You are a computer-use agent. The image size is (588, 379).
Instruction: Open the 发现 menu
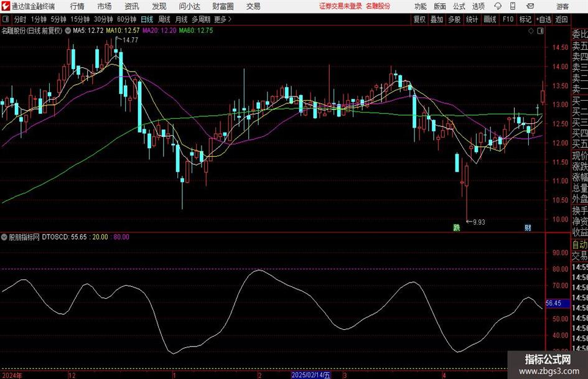(x=159, y=6)
